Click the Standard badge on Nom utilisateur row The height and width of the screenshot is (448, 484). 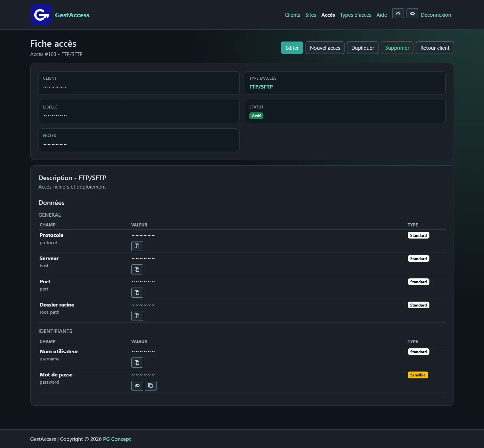click(x=419, y=352)
